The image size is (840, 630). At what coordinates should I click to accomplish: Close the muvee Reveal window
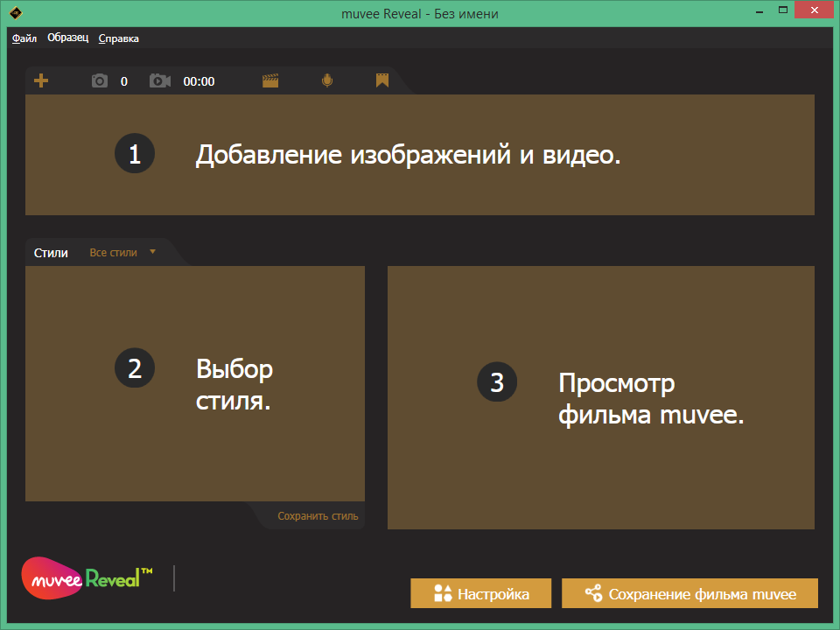815,10
